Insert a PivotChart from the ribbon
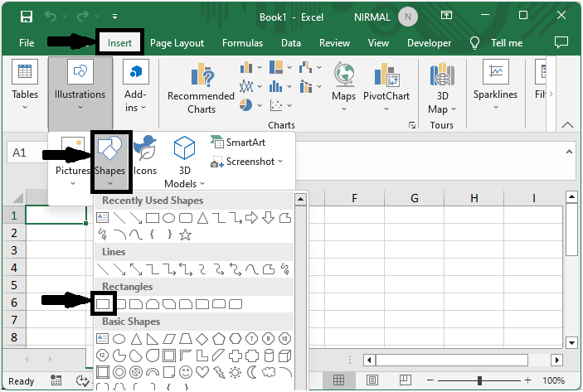Screen dimensions: 583x392 click(x=386, y=84)
